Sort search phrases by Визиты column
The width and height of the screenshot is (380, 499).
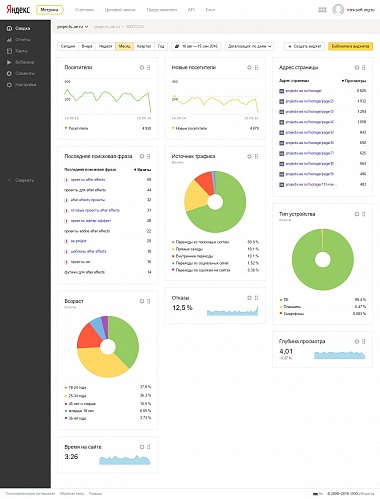point(143,170)
